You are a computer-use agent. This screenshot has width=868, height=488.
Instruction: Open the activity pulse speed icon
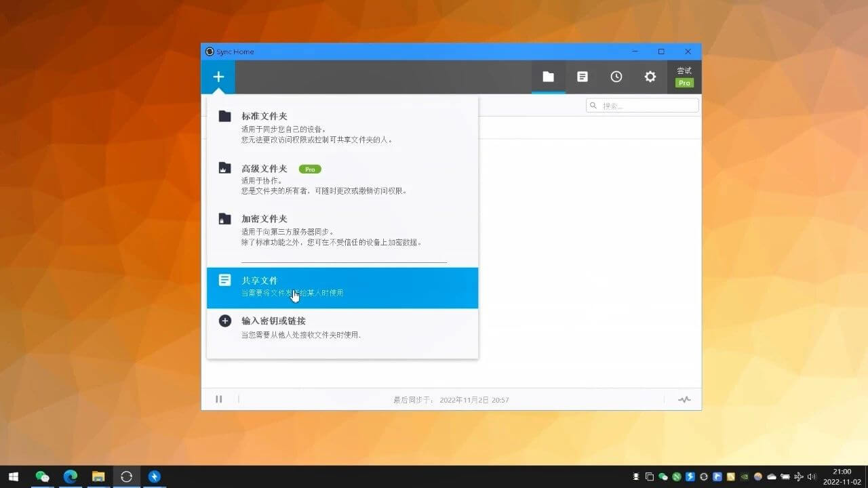(x=684, y=399)
